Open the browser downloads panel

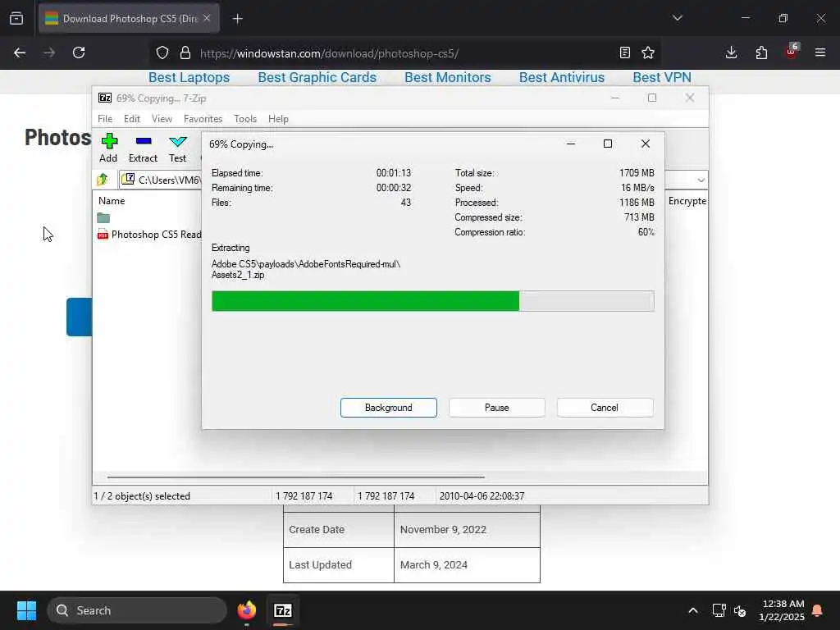731,52
